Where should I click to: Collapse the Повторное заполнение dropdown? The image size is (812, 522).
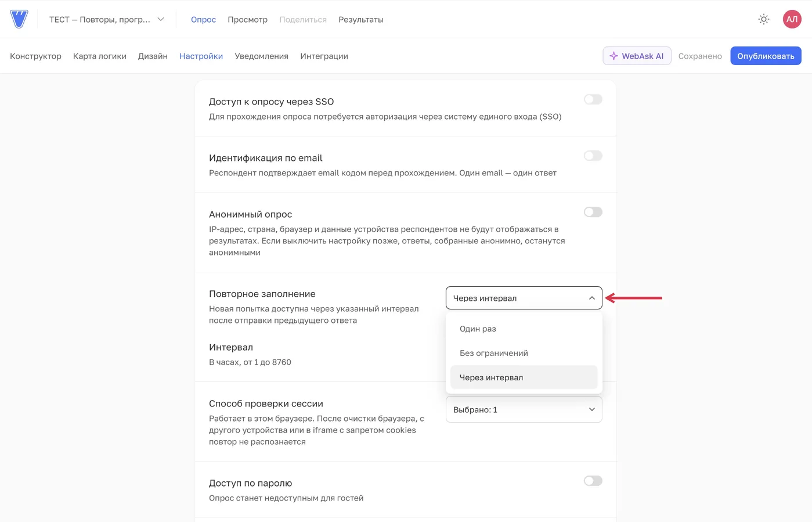tap(524, 298)
